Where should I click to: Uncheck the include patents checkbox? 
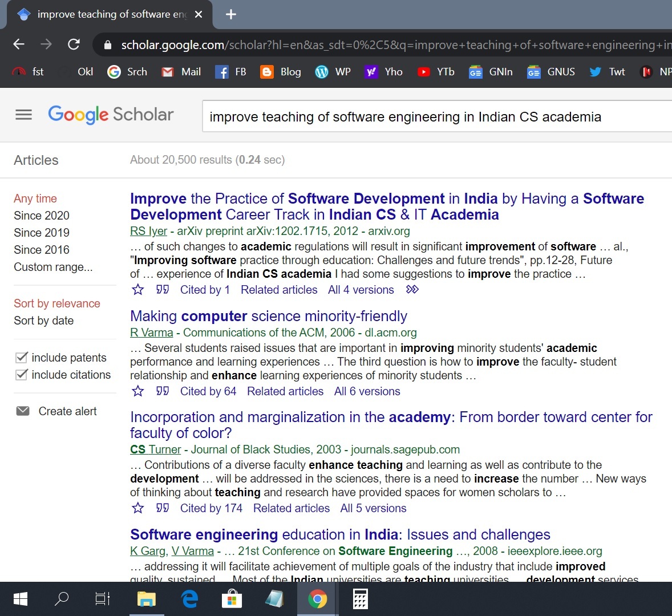pos(22,358)
